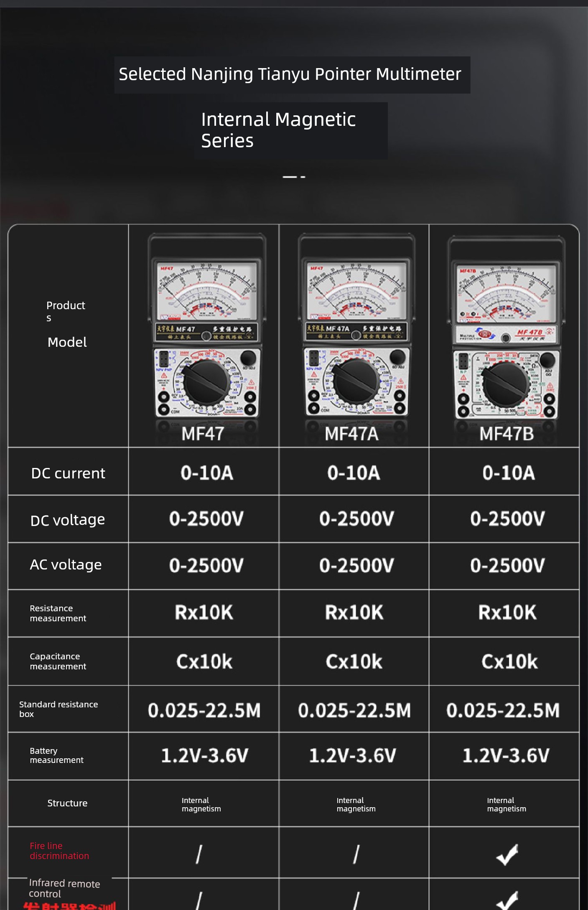Click the MF47A battery value 1.2V-3.6V
This screenshot has height=910, width=588.
click(x=353, y=755)
